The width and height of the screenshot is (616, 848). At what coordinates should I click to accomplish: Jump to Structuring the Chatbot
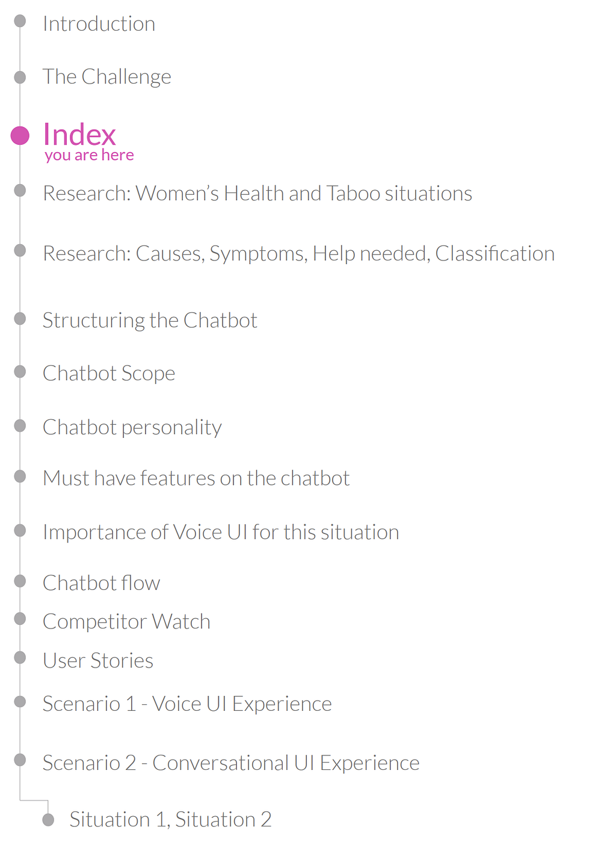tap(150, 321)
